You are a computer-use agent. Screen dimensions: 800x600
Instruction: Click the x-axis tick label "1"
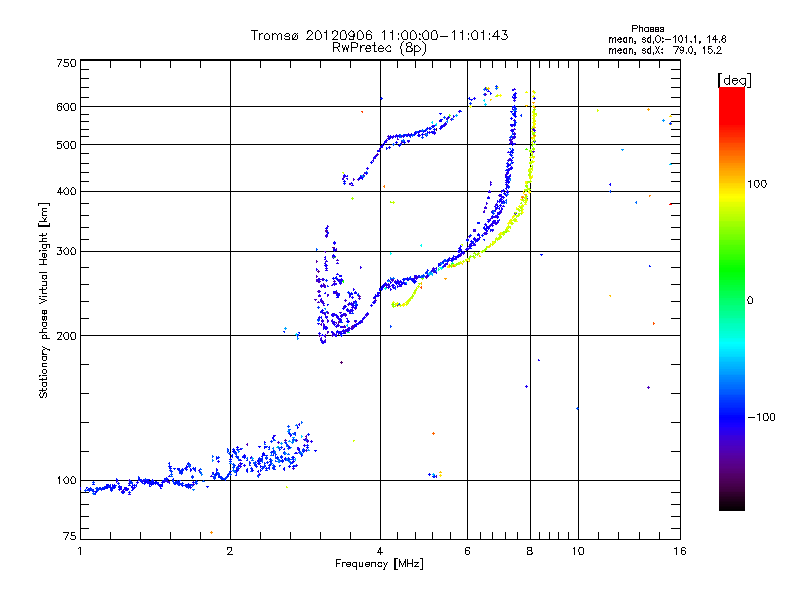80,551
